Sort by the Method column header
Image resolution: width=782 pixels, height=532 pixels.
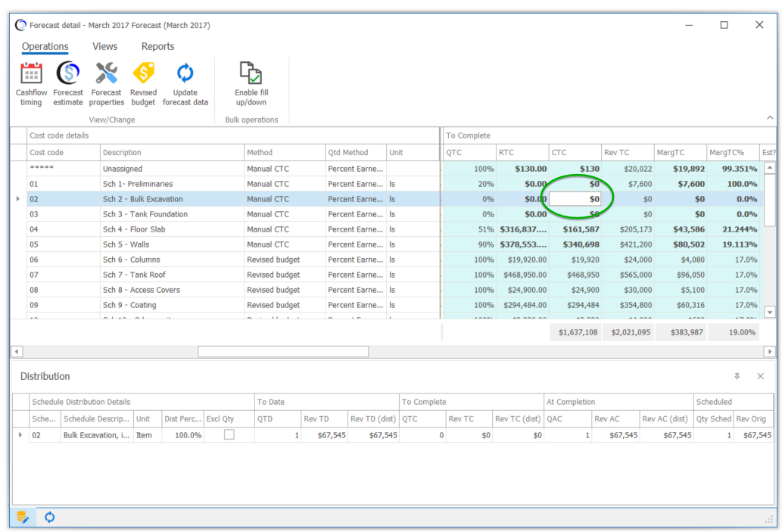coord(285,153)
